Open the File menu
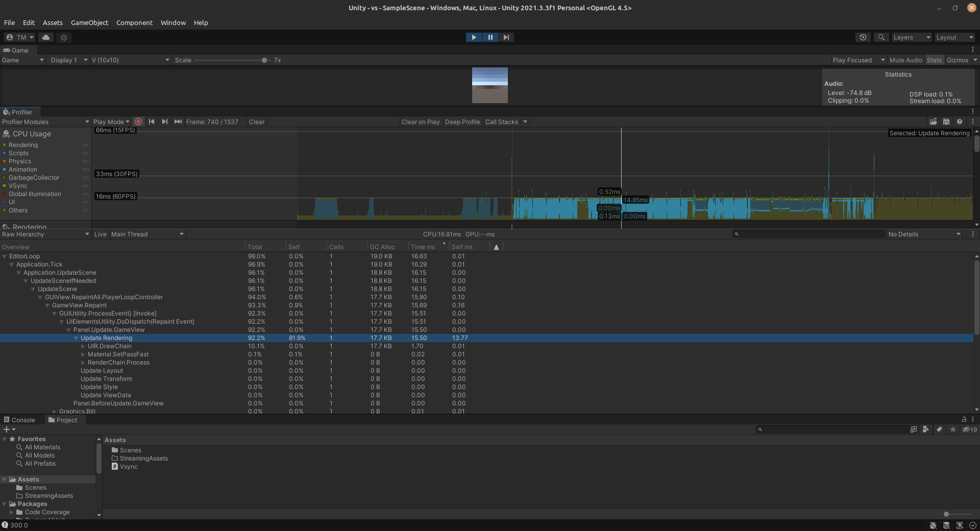This screenshot has width=980, height=531. point(10,22)
